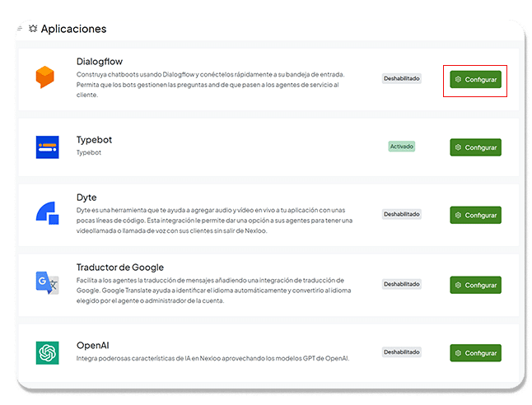
Task: Click the Google description starting 'Facilita a los agentes'
Action: [214, 291]
